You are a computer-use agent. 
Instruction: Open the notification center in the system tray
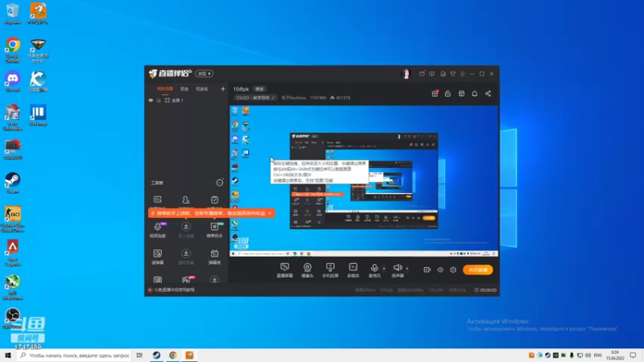click(633, 355)
